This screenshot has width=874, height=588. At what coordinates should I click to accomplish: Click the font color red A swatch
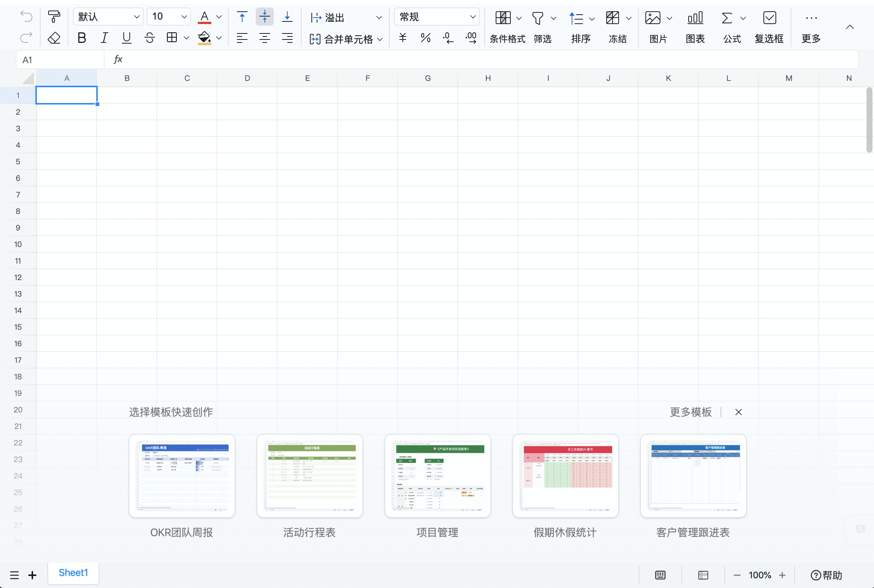pyautogui.click(x=205, y=17)
